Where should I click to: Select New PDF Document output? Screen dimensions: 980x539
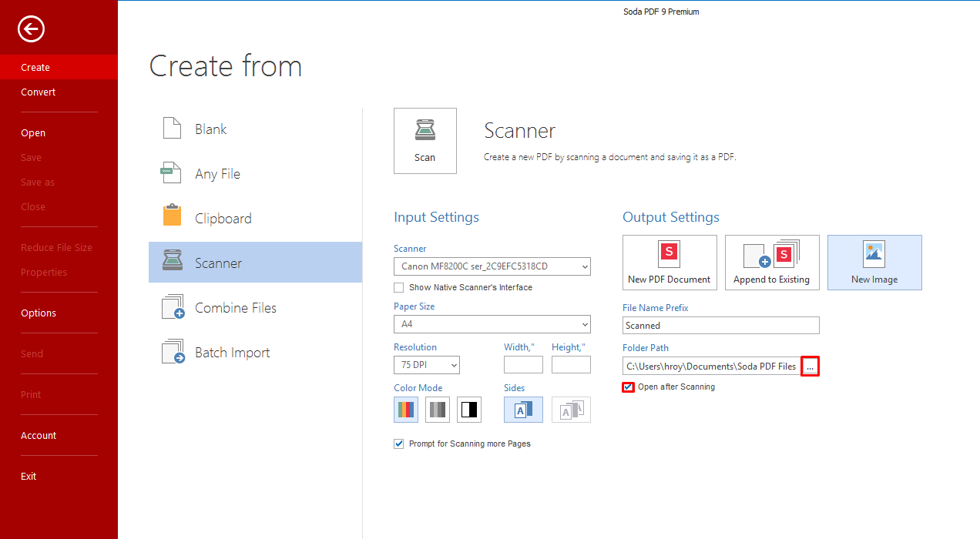pyautogui.click(x=670, y=263)
